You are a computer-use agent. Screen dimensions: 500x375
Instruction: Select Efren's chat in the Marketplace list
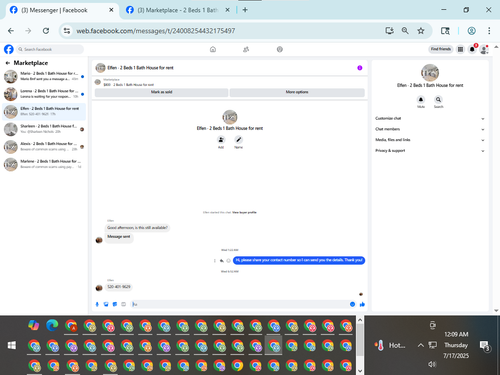pyautogui.click(x=44, y=112)
